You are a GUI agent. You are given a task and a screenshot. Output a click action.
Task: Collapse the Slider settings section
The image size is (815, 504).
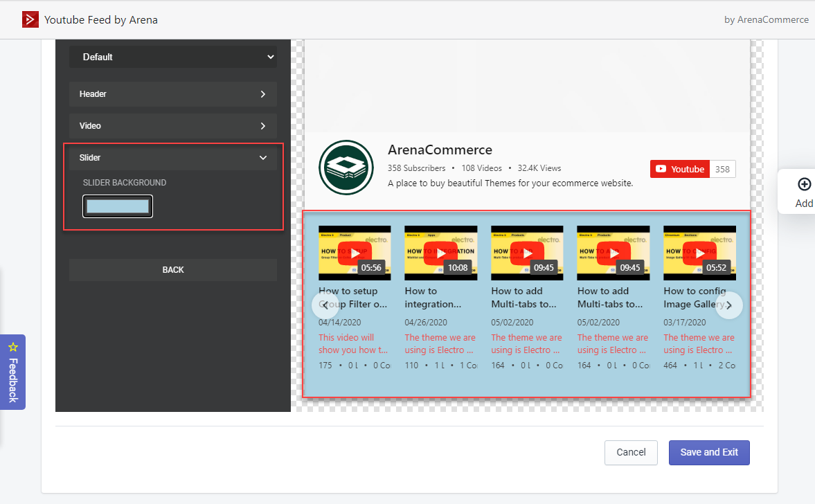(x=173, y=157)
